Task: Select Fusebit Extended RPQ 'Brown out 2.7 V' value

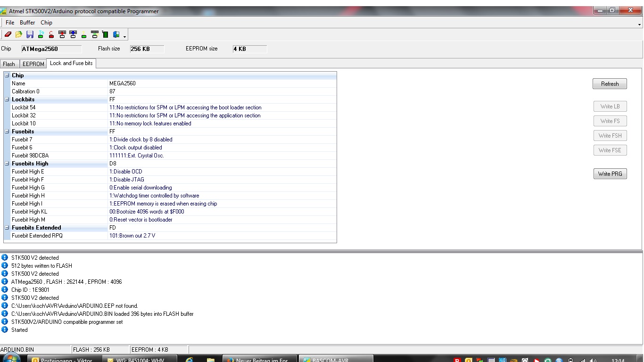Action: pyautogui.click(x=132, y=236)
